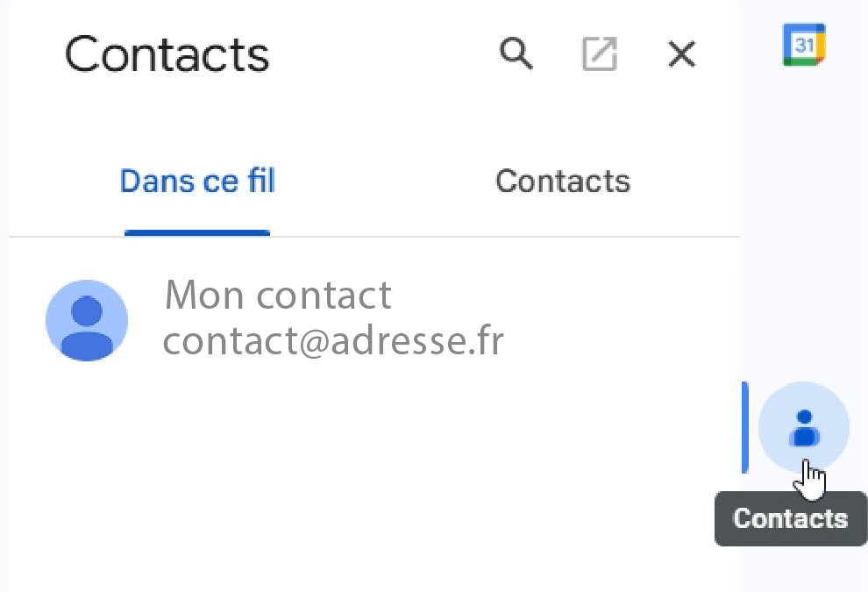Click the contact@adresse.fr email address
868x592 pixels.
[x=333, y=340]
